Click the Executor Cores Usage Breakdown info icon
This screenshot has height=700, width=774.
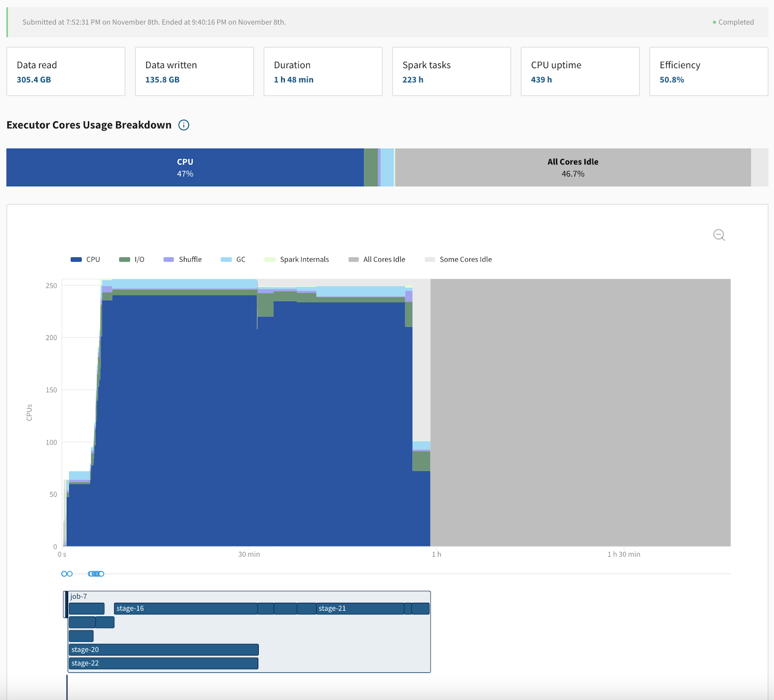184,125
